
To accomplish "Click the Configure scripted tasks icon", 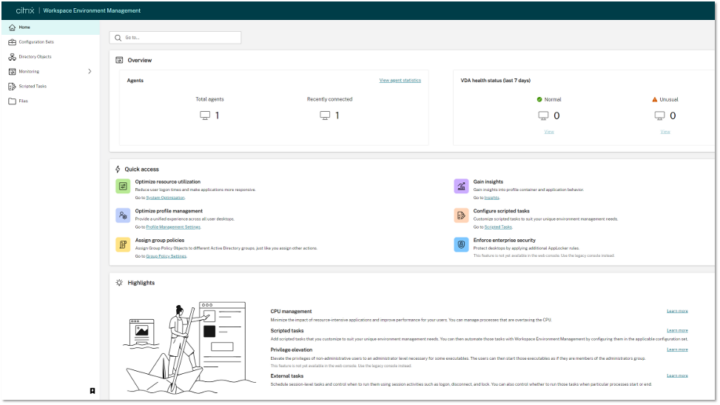I will (460, 214).
